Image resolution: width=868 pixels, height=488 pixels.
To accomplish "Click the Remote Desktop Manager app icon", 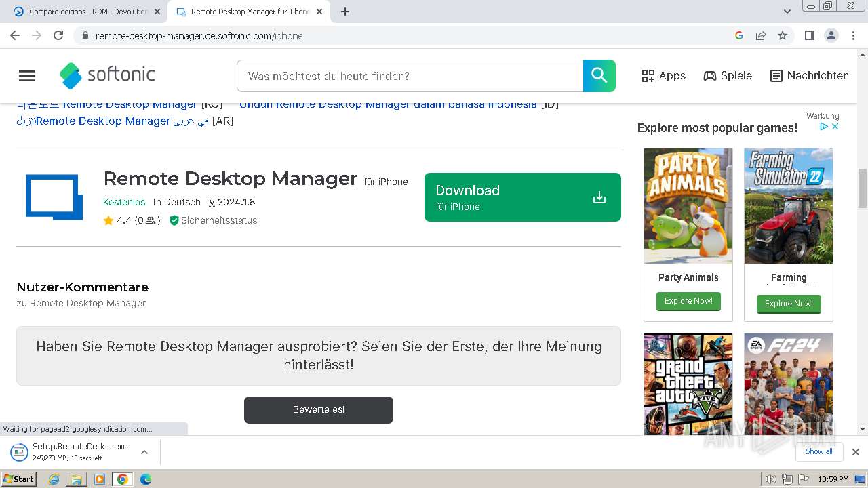I will coord(54,197).
